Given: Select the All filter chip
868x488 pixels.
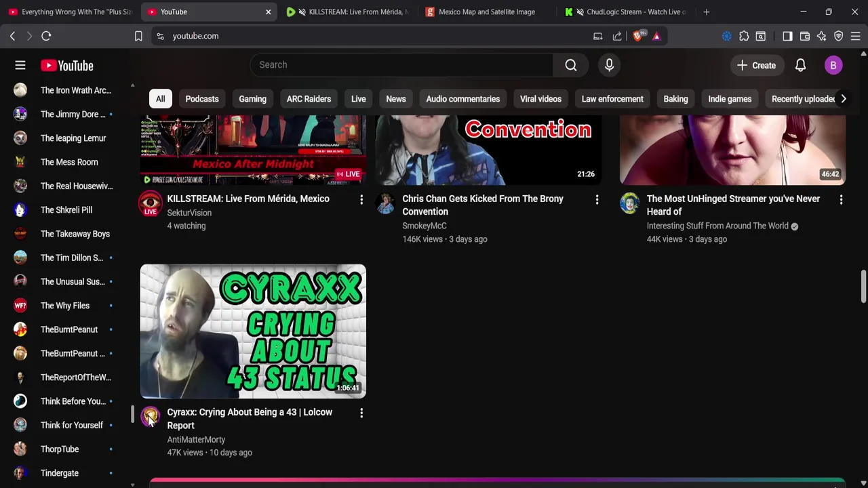Looking at the screenshot, I should (x=160, y=99).
